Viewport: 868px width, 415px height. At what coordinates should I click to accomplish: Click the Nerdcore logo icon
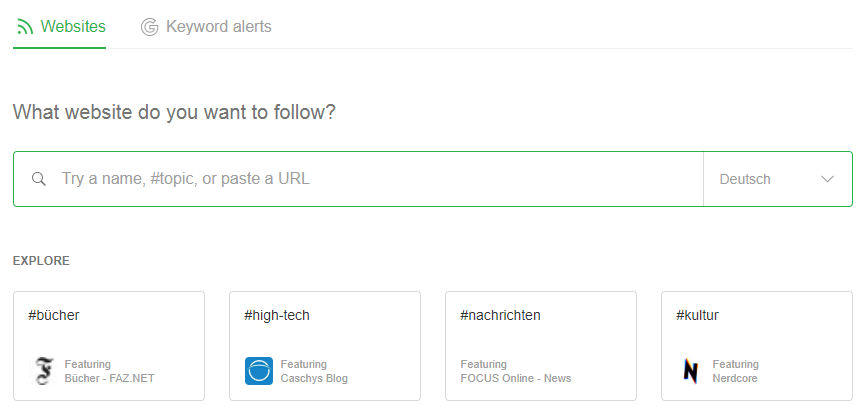click(x=691, y=371)
